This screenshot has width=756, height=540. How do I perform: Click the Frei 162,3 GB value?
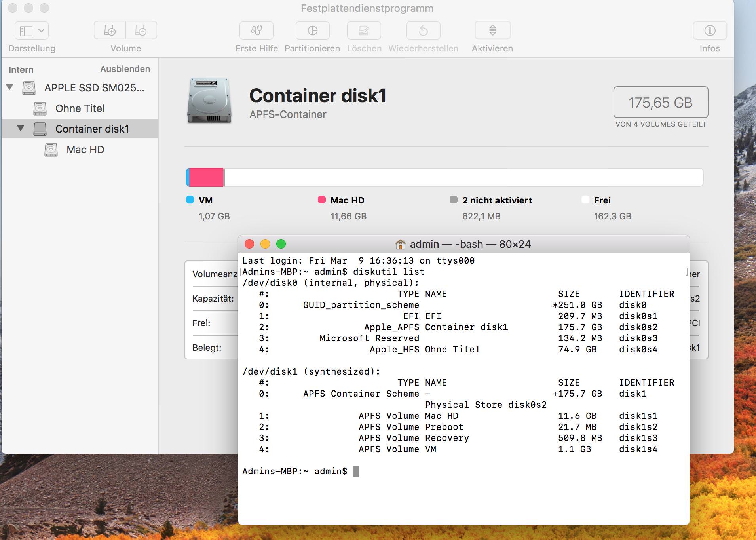613,216
